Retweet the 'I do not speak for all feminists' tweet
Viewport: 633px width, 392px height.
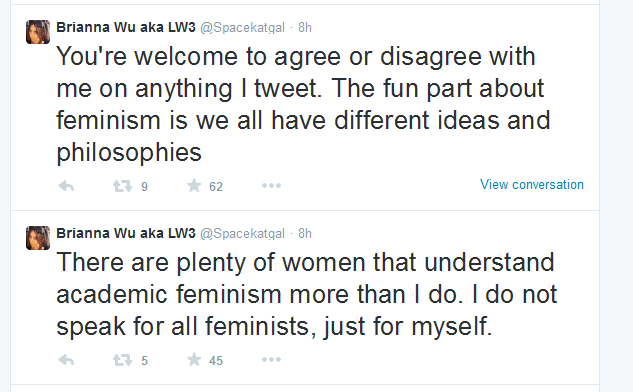tap(122, 360)
